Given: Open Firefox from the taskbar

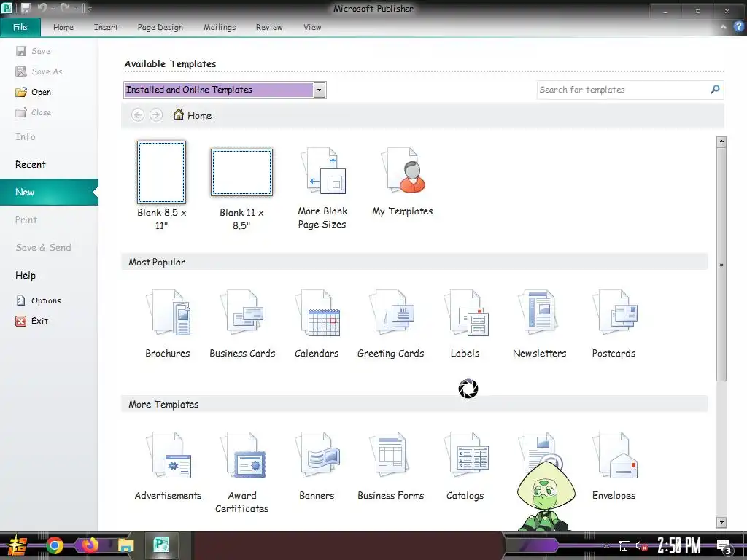Looking at the screenshot, I should tap(90, 545).
